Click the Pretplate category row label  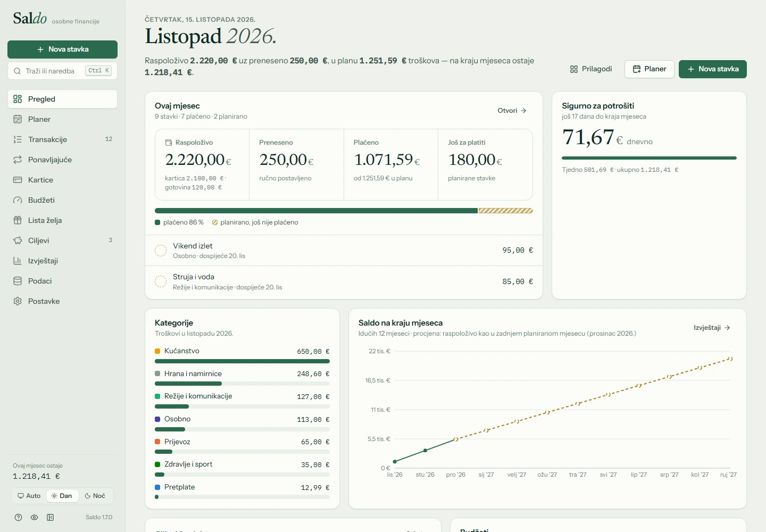(x=180, y=487)
